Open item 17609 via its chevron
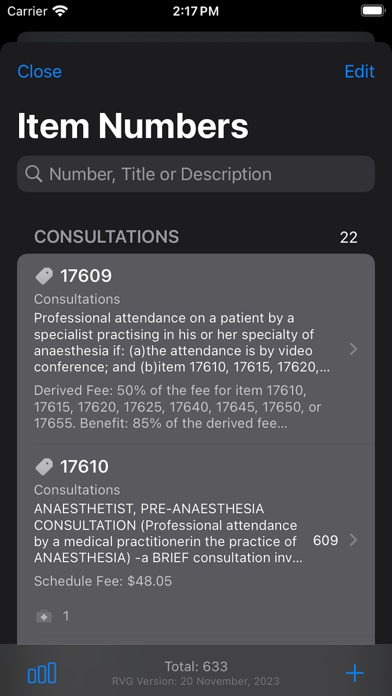Screen dimensions: 392x696 pos(353,349)
